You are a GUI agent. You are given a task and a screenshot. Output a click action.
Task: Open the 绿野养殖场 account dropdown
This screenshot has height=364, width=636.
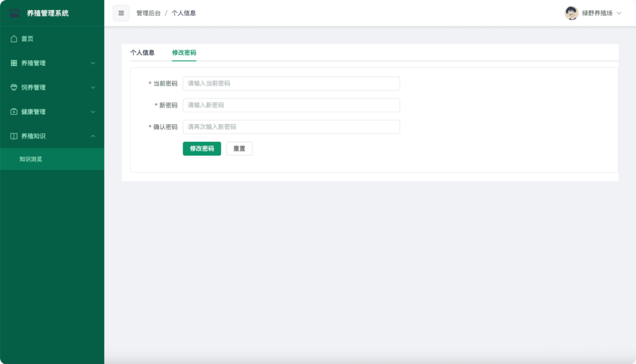[x=598, y=12]
